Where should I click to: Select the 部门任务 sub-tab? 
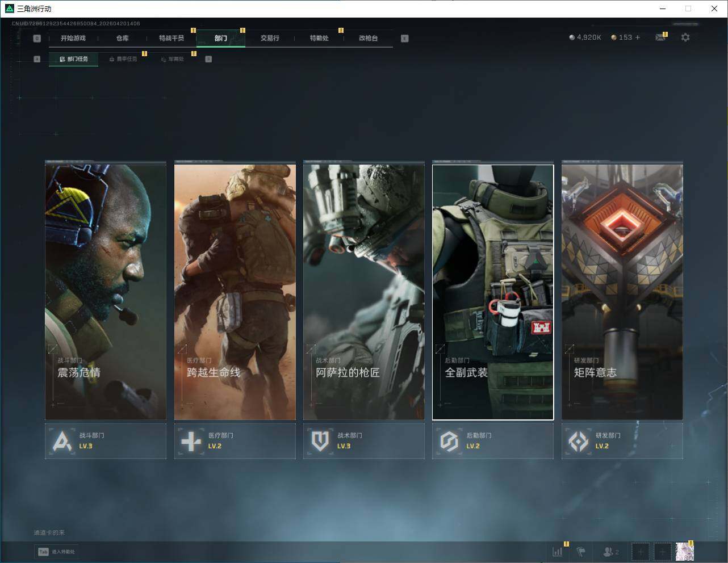pyautogui.click(x=73, y=59)
